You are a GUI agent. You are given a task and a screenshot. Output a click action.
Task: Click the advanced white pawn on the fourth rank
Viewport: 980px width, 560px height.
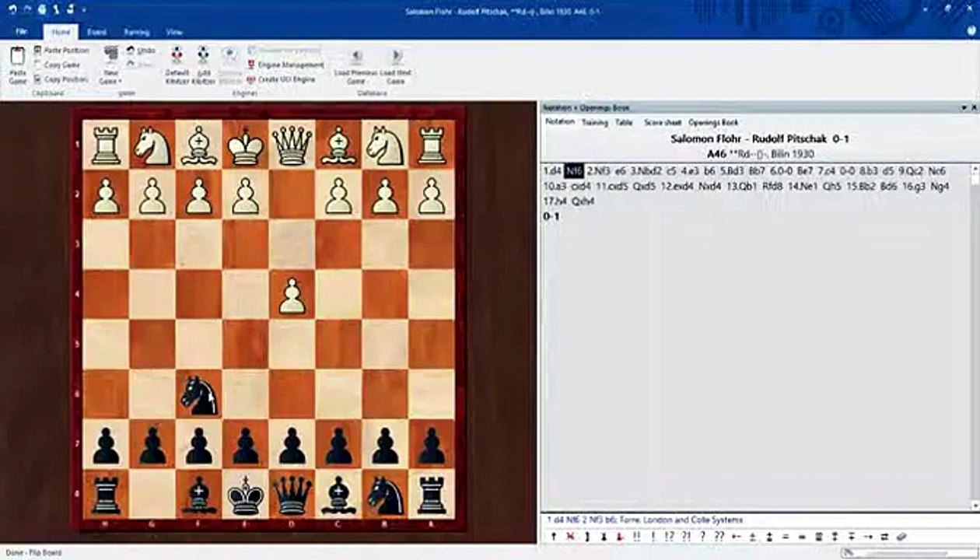292,296
